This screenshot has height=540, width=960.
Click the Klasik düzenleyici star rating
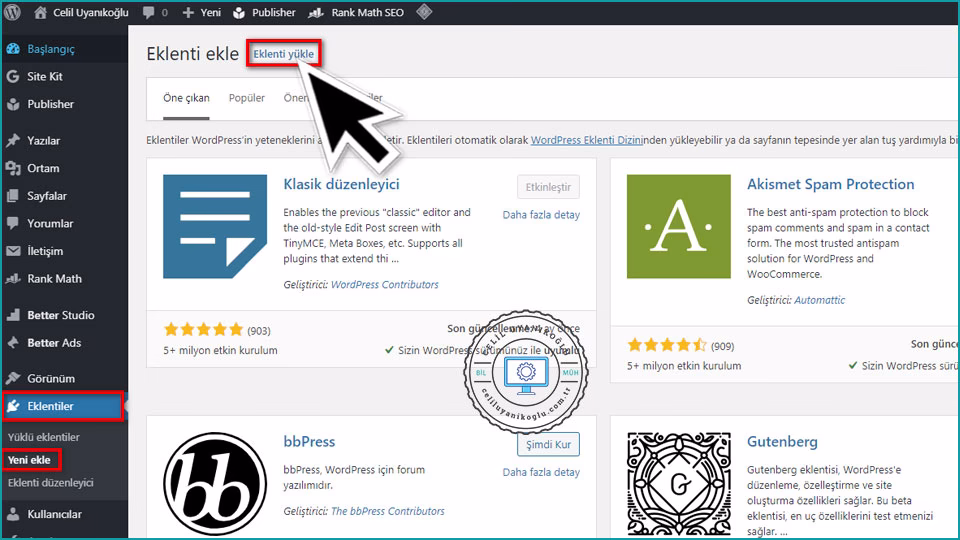[203, 331]
